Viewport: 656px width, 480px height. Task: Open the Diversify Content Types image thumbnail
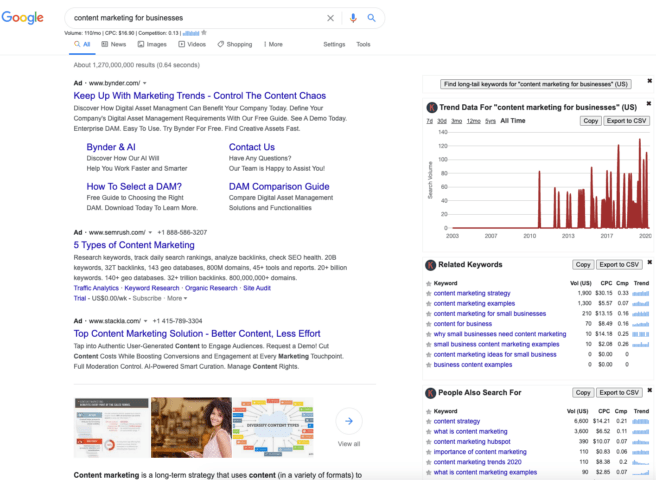[273, 427]
